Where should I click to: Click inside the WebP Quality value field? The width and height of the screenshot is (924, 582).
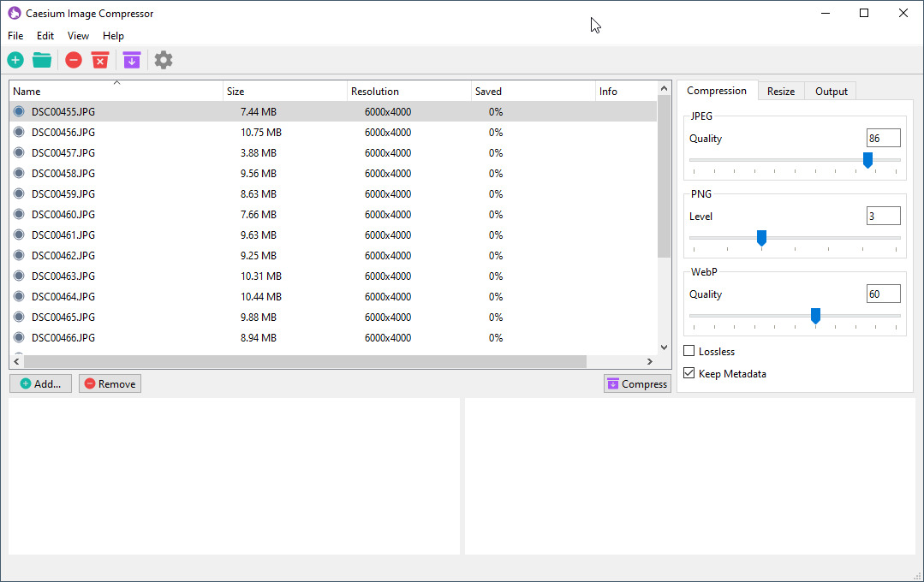tap(883, 294)
